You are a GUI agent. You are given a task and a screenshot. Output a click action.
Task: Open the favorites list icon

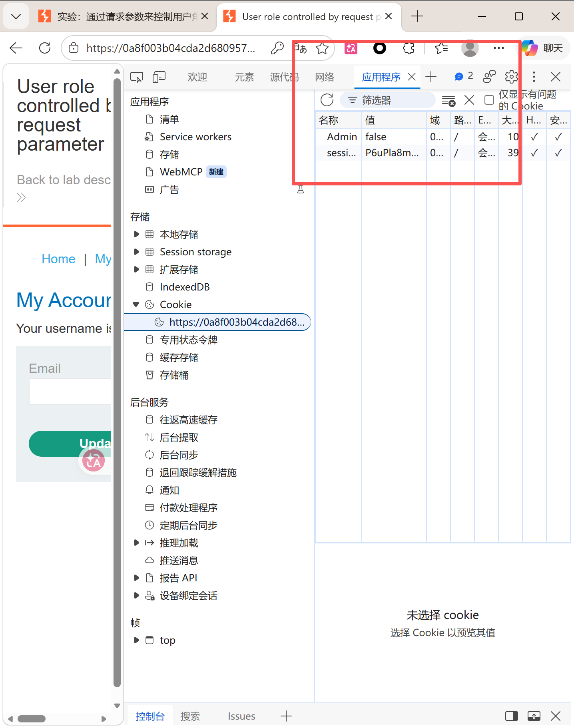point(441,48)
